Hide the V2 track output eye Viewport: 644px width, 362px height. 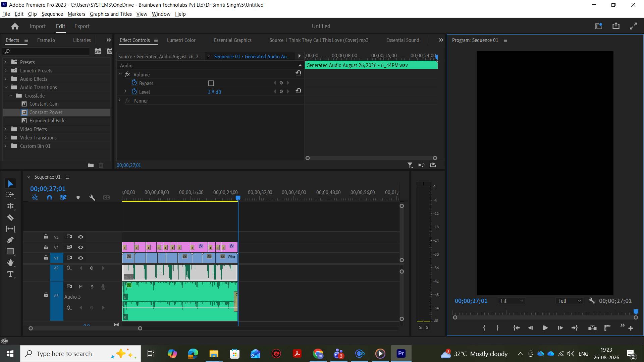[80, 247]
